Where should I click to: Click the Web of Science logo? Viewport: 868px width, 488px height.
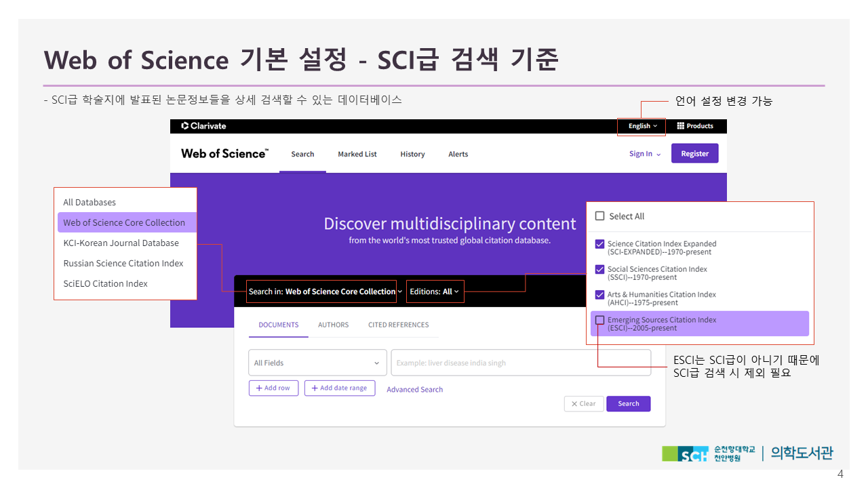tap(224, 154)
